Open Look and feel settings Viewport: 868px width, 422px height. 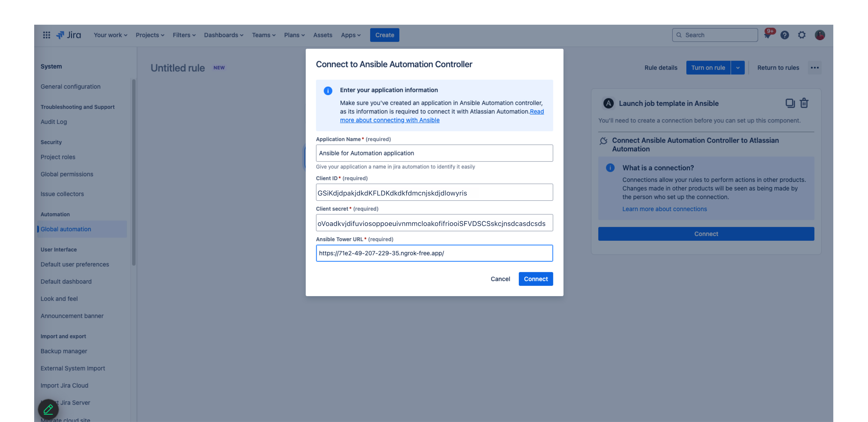click(x=59, y=299)
